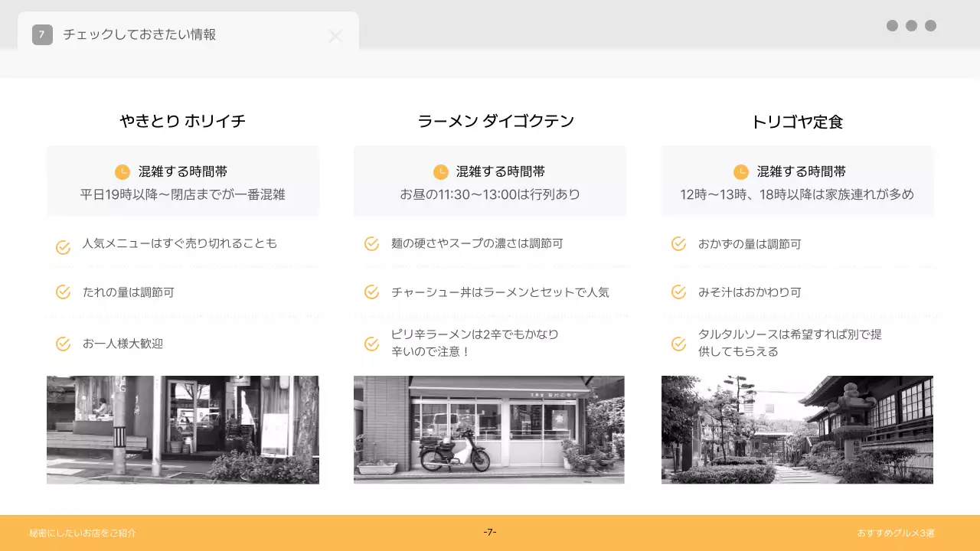The height and width of the screenshot is (551, 980).
Task: Click the rightmost gray dot at top right
Action: click(x=929, y=25)
